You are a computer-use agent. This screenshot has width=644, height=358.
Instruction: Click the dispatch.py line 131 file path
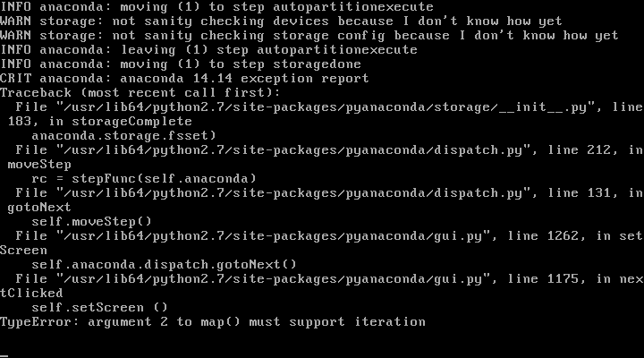coord(293,193)
